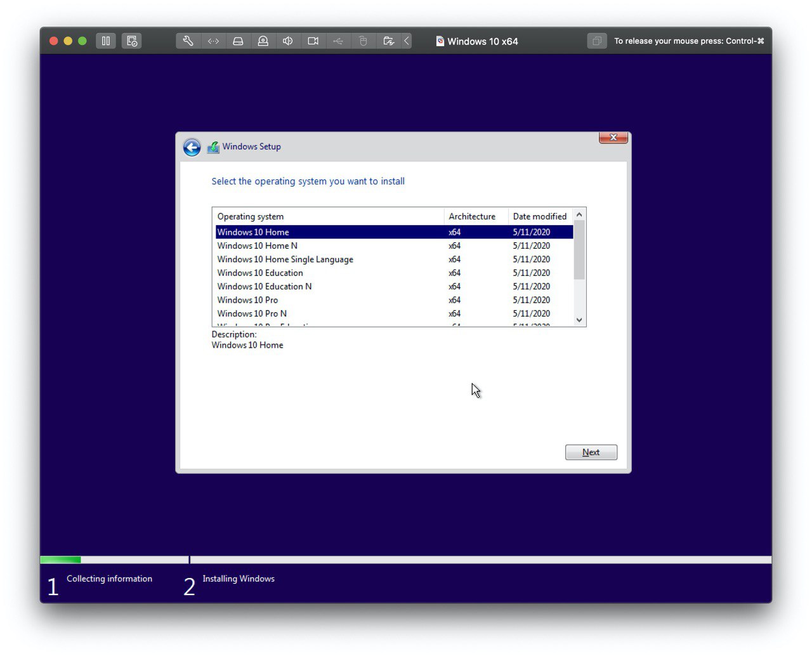The height and width of the screenshot is (656, 812).
Task: Click the Windows 10 x64 title document icon
Action: 440,41
